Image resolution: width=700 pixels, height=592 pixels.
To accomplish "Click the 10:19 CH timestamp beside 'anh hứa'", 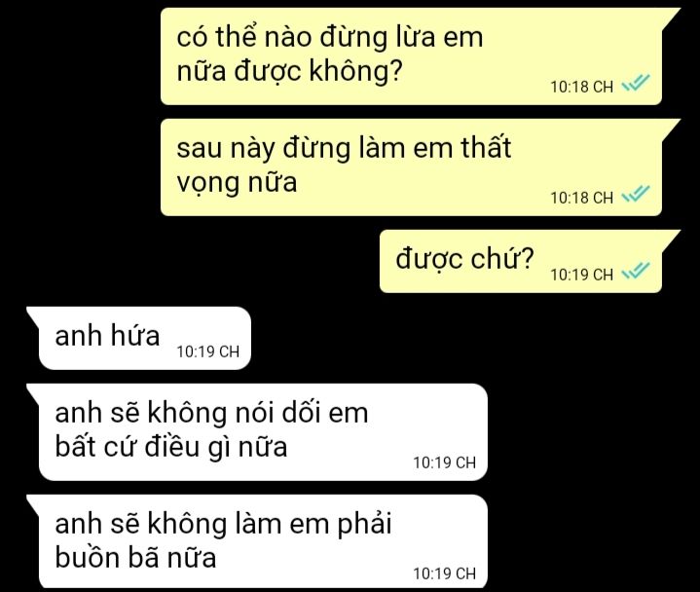I will 208,351.
